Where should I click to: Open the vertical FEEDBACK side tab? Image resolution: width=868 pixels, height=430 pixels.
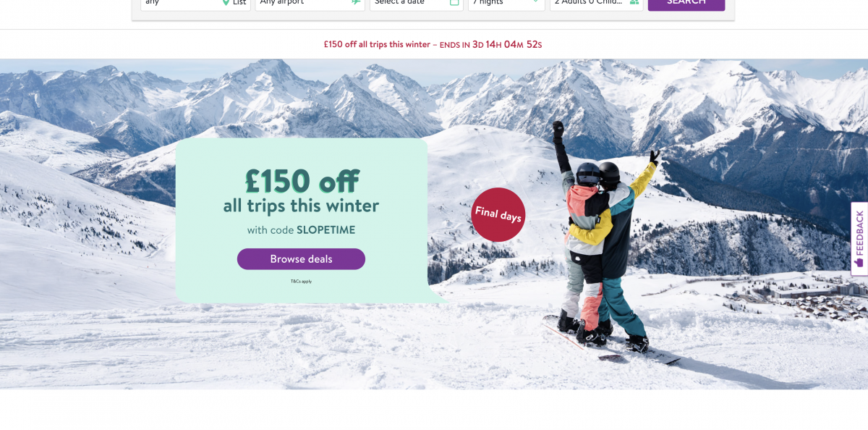[x=859, y=239]
